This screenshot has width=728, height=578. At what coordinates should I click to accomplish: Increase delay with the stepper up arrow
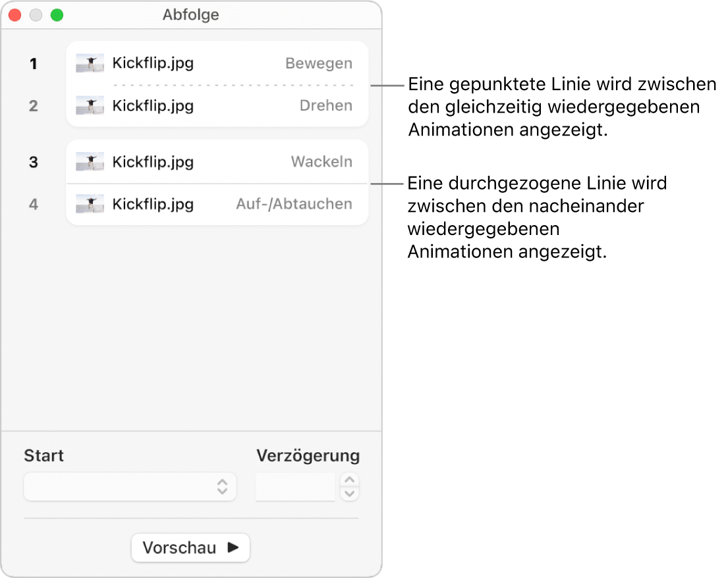coord(350,480)
